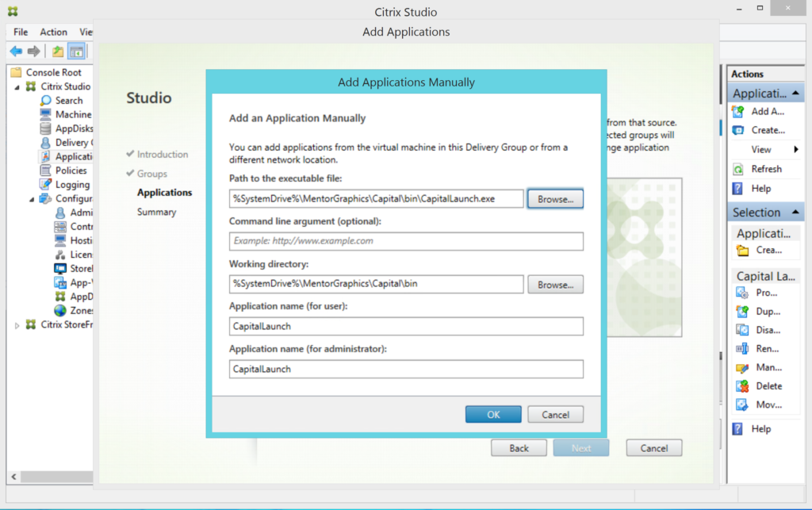Select the Zones globe icon

60,310
